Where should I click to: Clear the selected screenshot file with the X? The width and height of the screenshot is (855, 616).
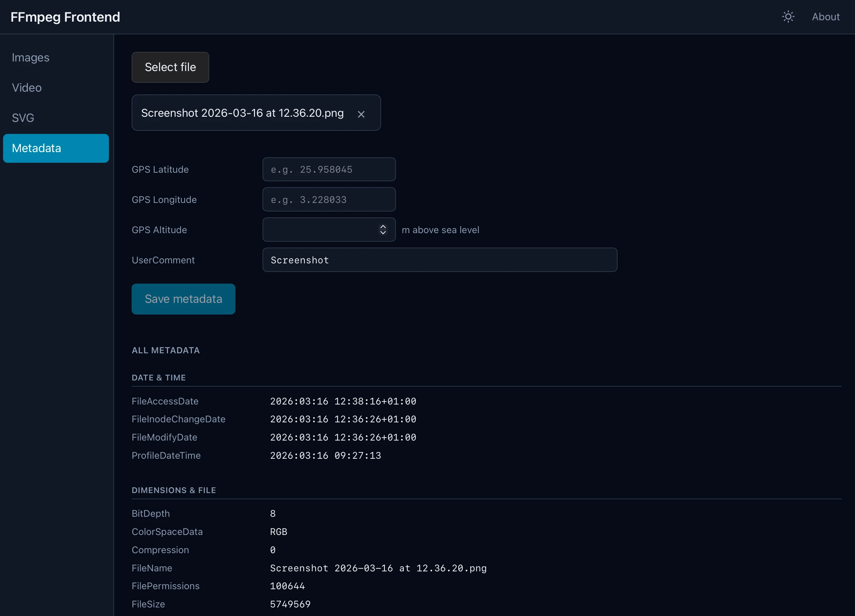(361, 114)
